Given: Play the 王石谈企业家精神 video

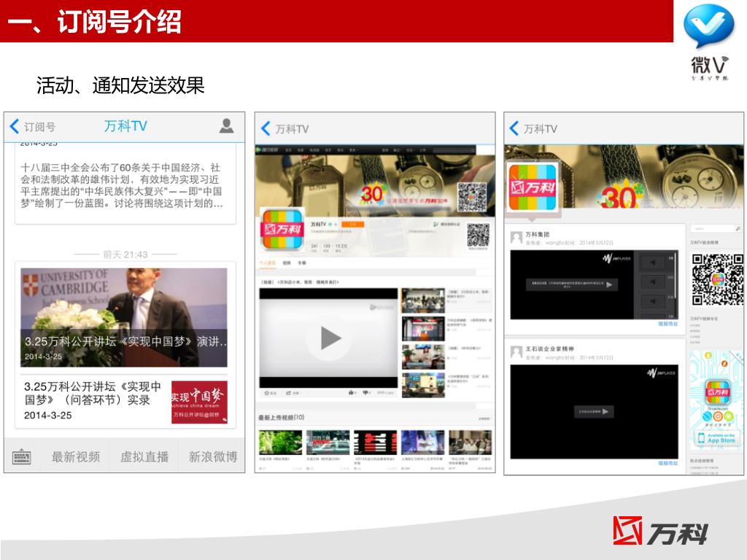Looking at the screenshot, I should pyautogui.click(x=594, y=411).
